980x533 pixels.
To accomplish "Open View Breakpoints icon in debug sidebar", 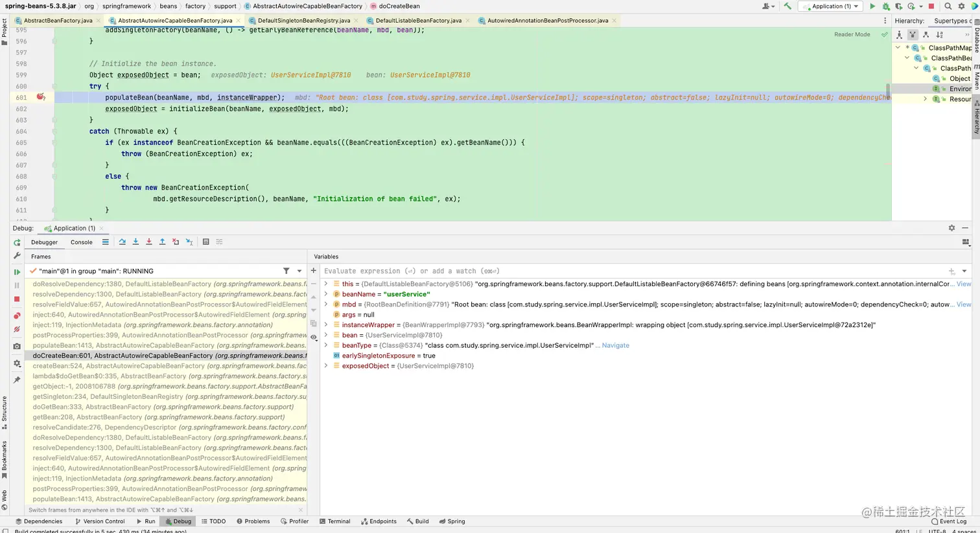I will (17, 315).
